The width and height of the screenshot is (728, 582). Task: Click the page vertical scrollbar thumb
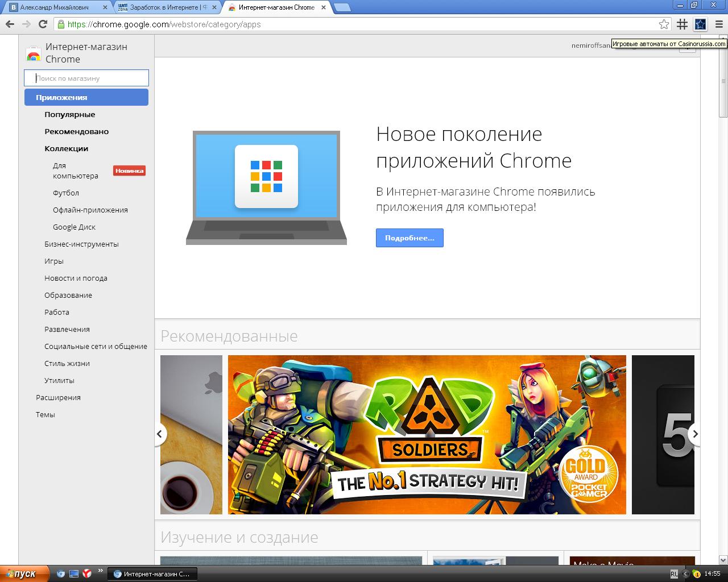tap(723, 81)
